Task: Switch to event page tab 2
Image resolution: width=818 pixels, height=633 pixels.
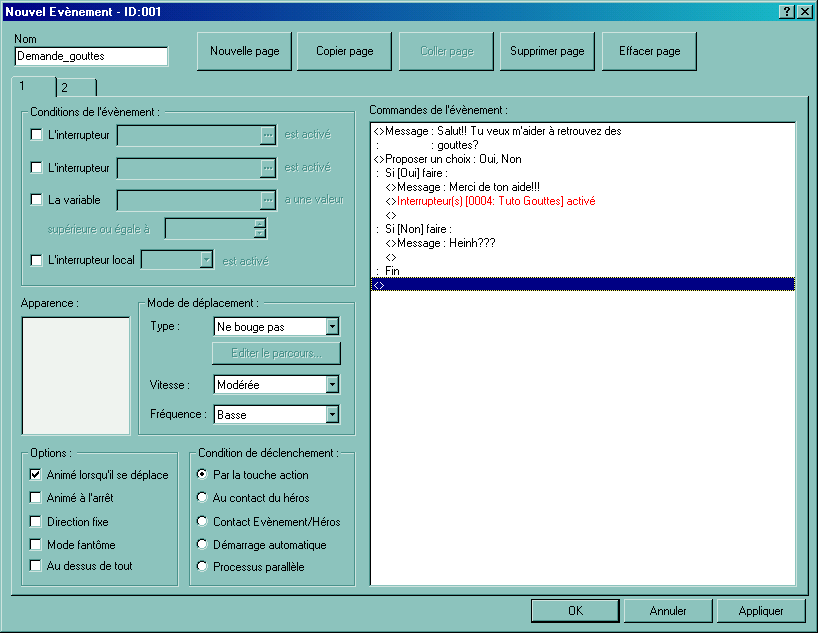Action: click(75, 88)
